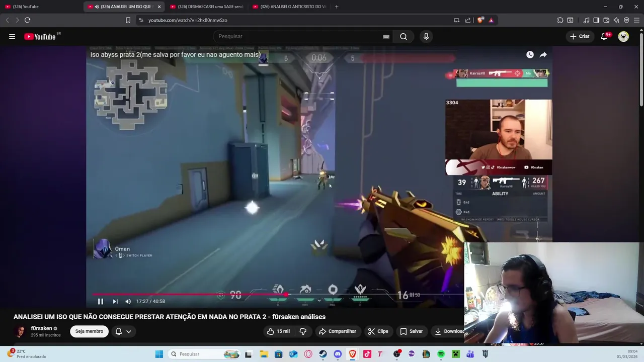Click Watch later clock on the video
This screenshot has width=644, height=362.
(x=530, y=55)
